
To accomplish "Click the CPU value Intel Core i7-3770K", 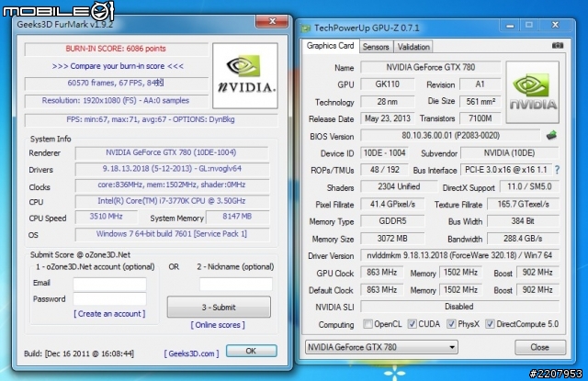I will [x=172, y=201].
